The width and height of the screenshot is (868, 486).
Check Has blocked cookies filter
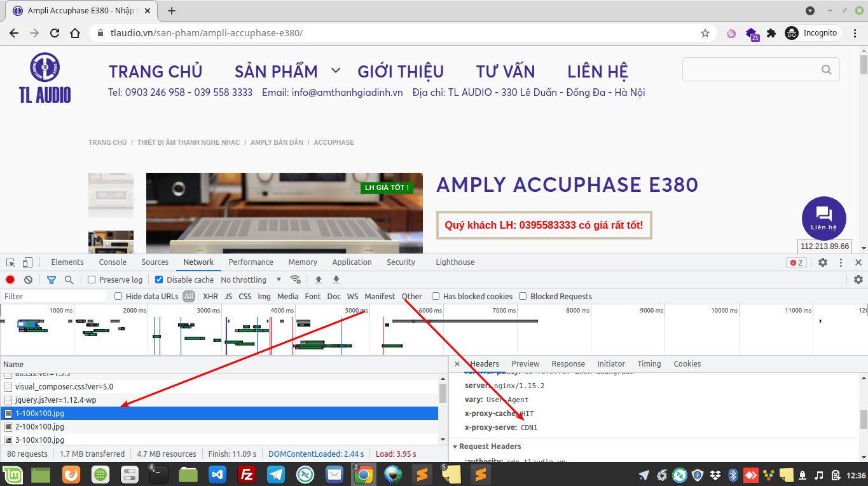(x=436, y=296)
